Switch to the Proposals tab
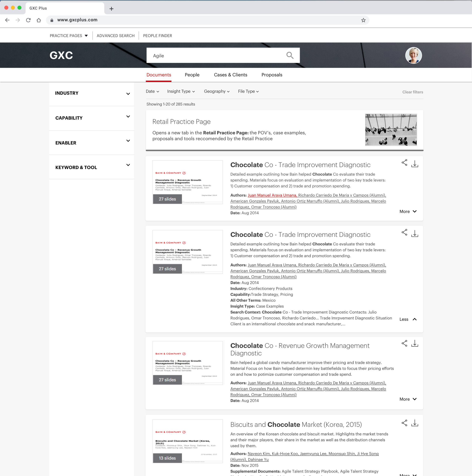The height and width of the screenshot is (476, 472). (x=272, y=75)
